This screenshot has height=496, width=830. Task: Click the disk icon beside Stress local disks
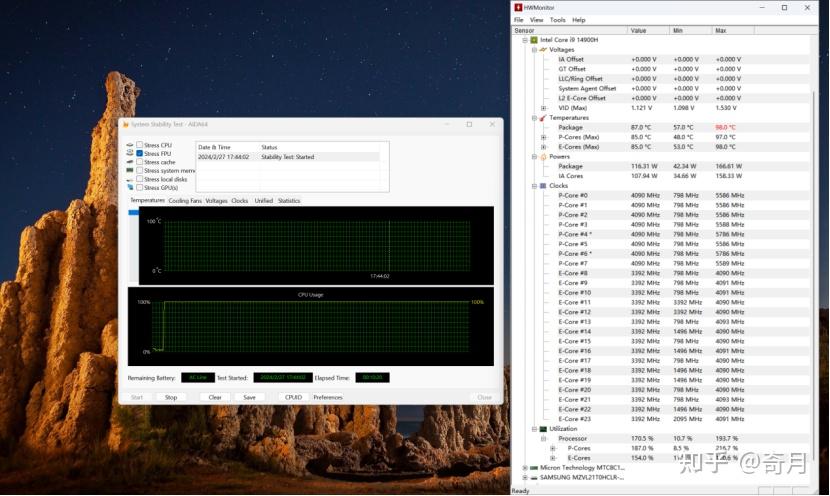click(x=130, y=179)
